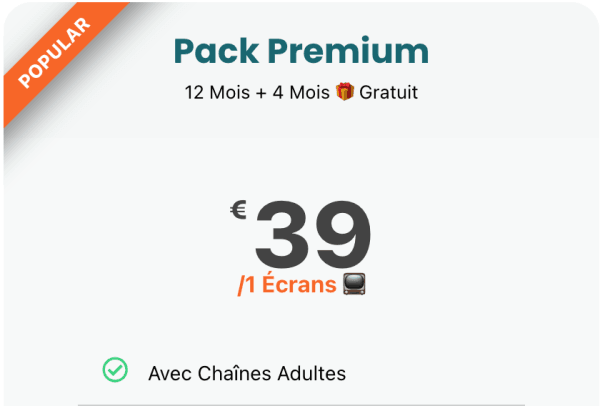Click the "12 Mois" text

point(211,93)
